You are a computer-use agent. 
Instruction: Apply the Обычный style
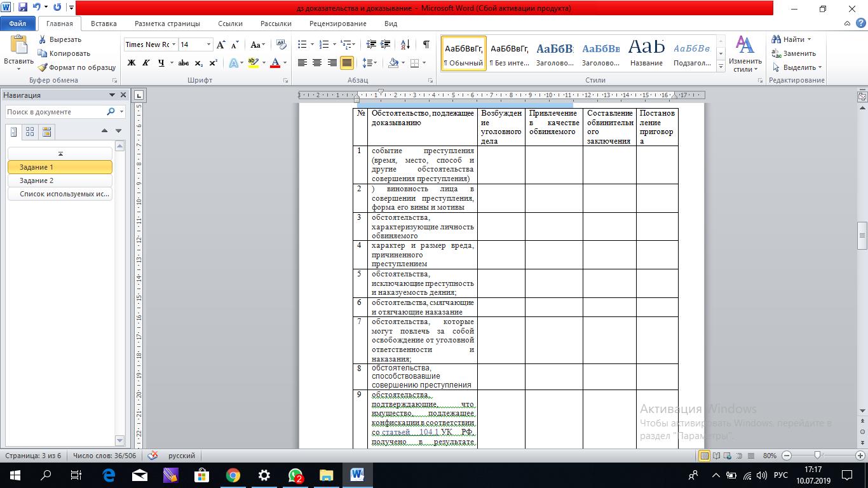463,53
